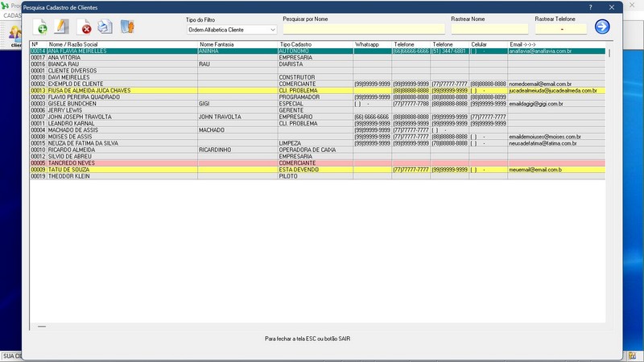644x362 pixels.
Task: Click the print client list icon
Action: 105,27
